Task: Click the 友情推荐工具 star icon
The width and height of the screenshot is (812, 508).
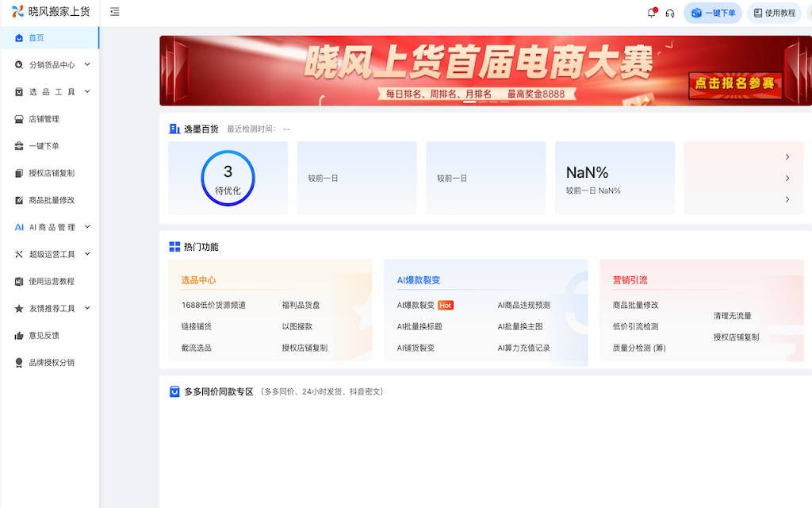Action: 19,309
